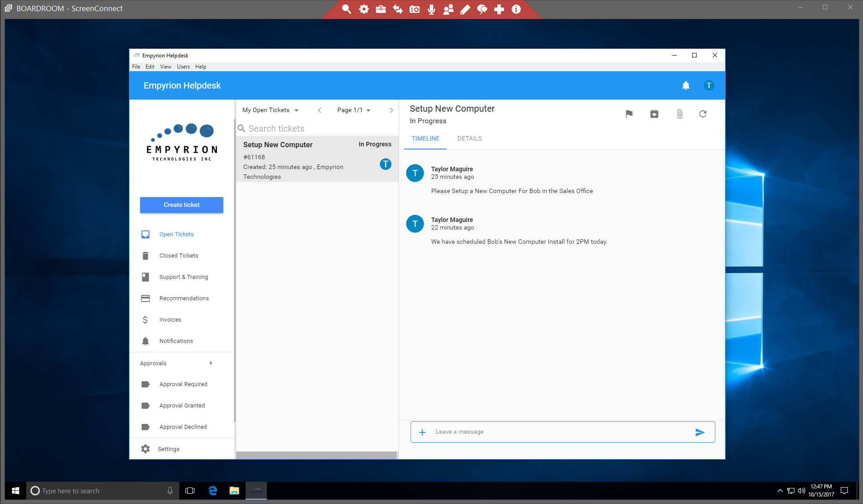Click the ScreenConnect magnifier search icon
863x504 pixels.
[x=347, y=9]
